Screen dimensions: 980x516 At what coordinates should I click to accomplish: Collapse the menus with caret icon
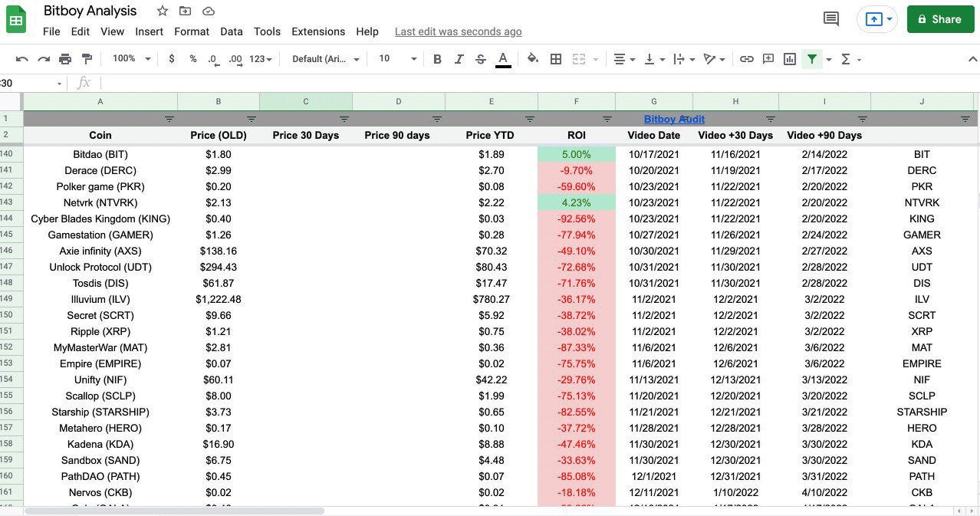tap(972, 59)
